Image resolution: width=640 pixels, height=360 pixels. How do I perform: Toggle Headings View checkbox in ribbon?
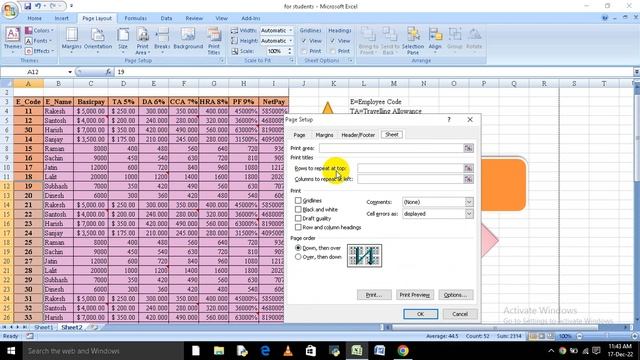(333, 41)
